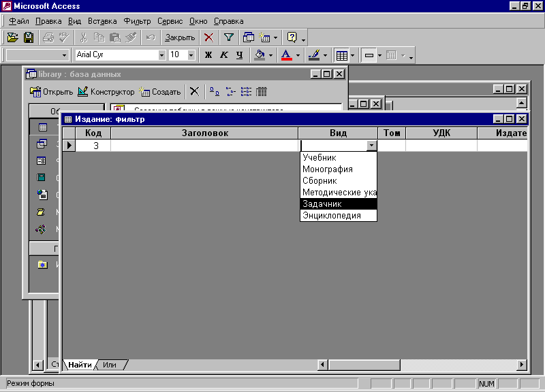
Task: Click the spelling check icon
Action: click(x=64, y=37)
